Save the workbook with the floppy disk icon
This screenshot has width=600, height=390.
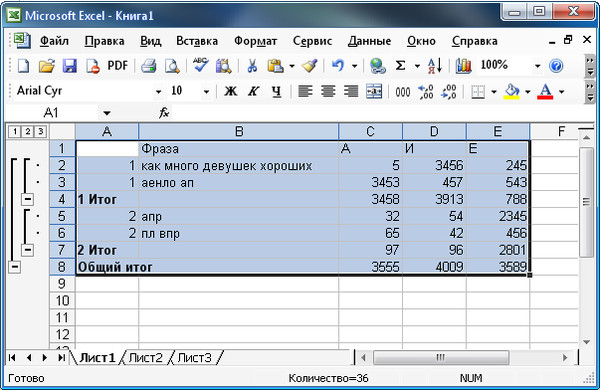(70, 66)
